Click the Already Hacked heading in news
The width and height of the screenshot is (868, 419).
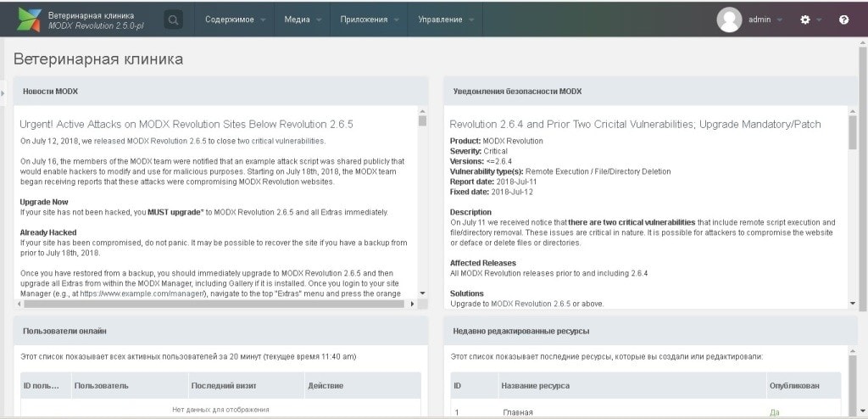click(x=48, y=232)
